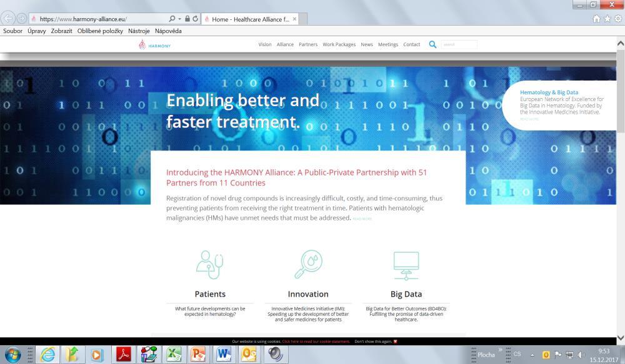Click the page scrollbar down arrow
The image size is (625, 364).
point(621,338)
